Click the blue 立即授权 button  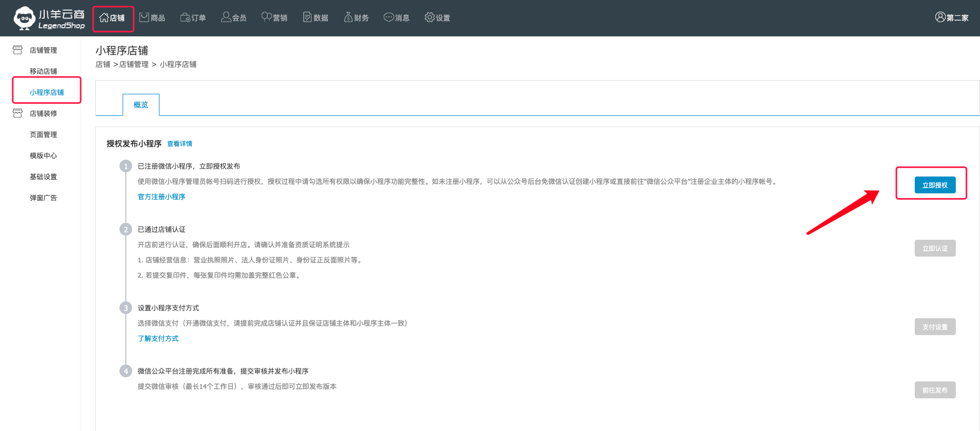pyautogui.click(x=935, y=185)
